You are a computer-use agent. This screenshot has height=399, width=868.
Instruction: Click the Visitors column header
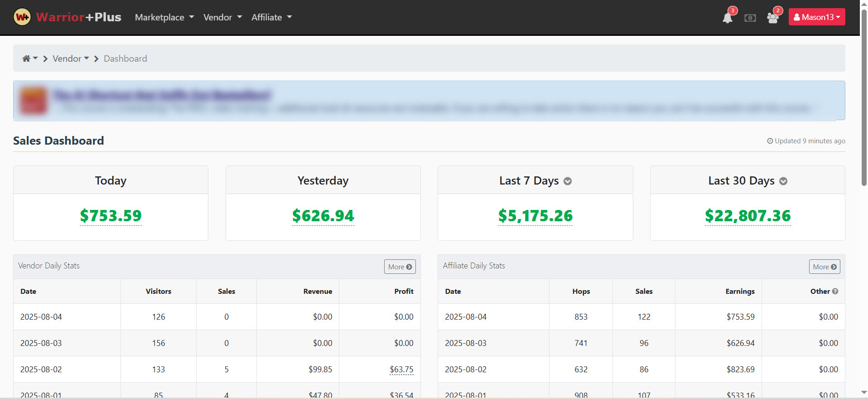159,292
